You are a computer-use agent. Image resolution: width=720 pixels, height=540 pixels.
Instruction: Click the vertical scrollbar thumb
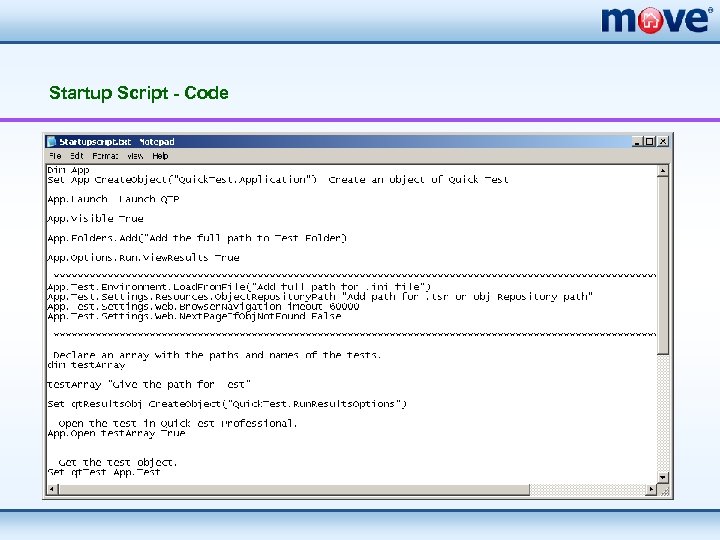662,265
